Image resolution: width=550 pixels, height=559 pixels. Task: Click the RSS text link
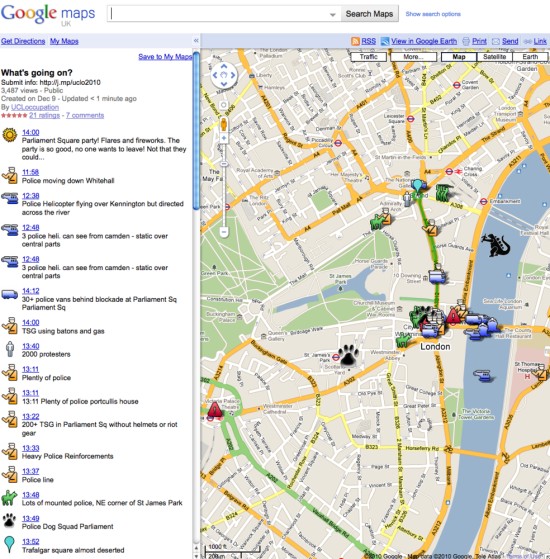tap(369, 41)
